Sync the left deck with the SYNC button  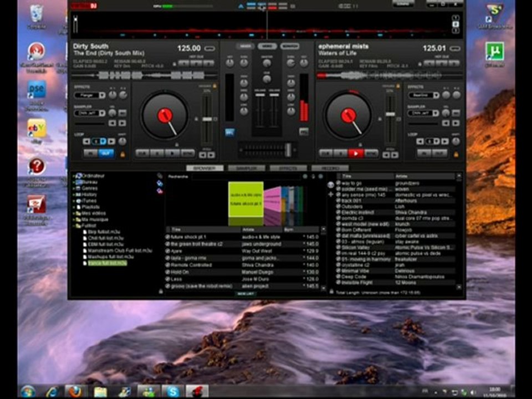[188, 154]
